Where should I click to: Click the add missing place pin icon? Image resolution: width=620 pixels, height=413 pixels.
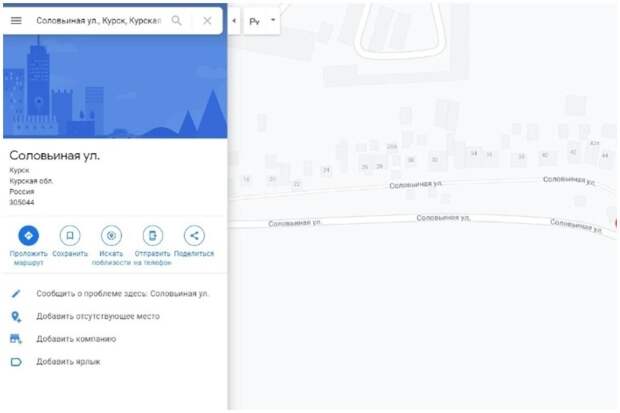click(16, 316)
